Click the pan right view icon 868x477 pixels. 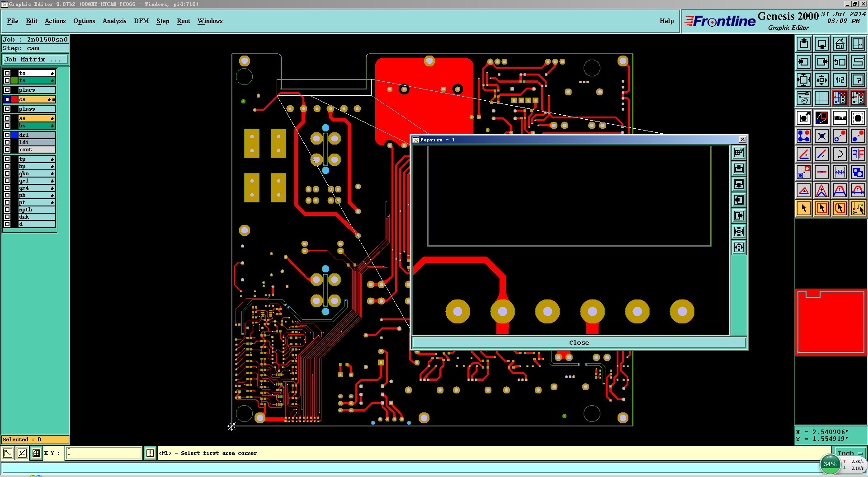point(822,62)
